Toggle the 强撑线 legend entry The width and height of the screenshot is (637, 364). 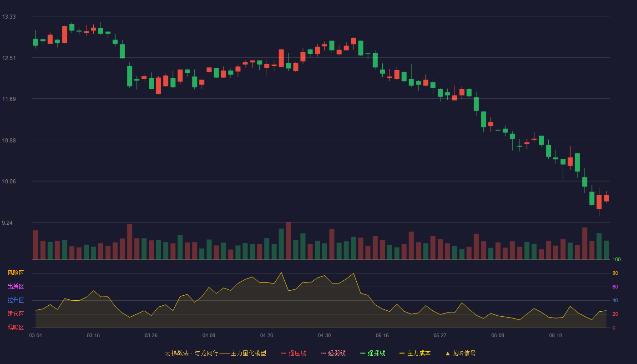(373, 353)
